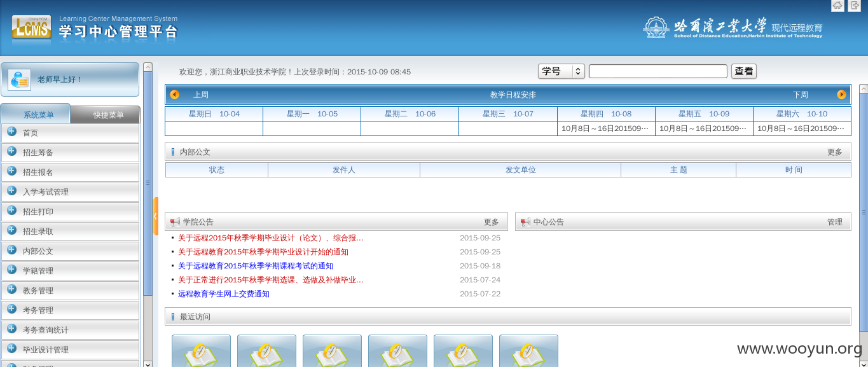This screenshot has height=367, width=868.
Task: Click the fifth recent-visit book thumbnail
Action: (x=463, y=350)
